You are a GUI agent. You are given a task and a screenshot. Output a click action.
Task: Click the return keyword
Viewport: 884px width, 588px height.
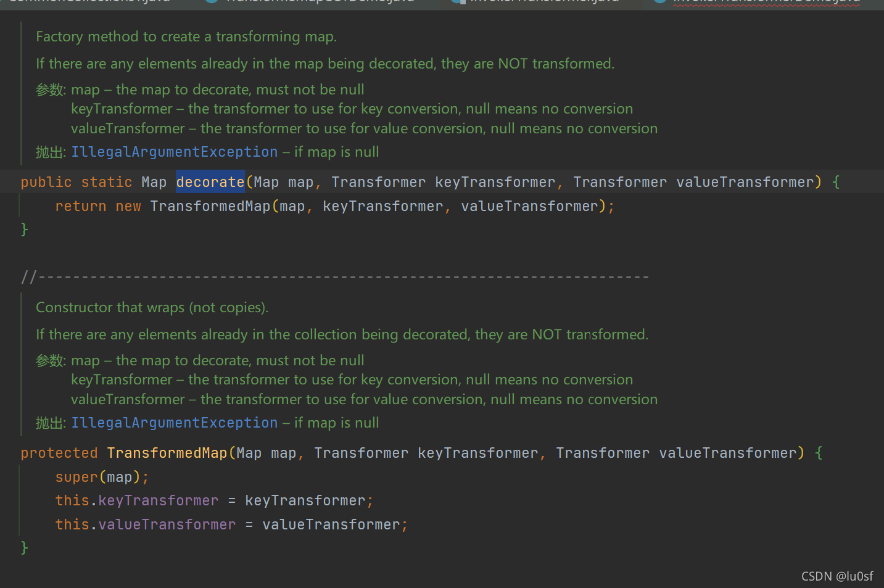tap(81, 206)
